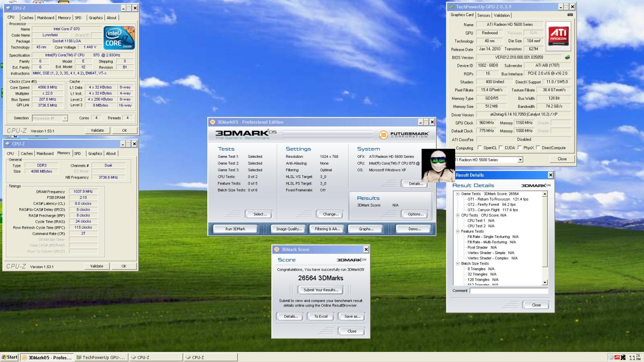Click the top CPU-Z window title icon
The width and height of the screenshot is (644, 362).
pyautogui.click(x=8, y=8)
